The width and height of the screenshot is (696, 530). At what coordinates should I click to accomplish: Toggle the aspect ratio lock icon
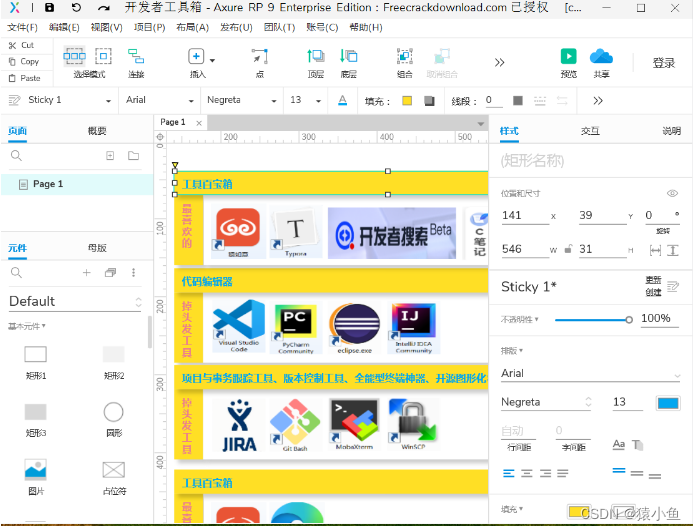[x=568, y=249]
